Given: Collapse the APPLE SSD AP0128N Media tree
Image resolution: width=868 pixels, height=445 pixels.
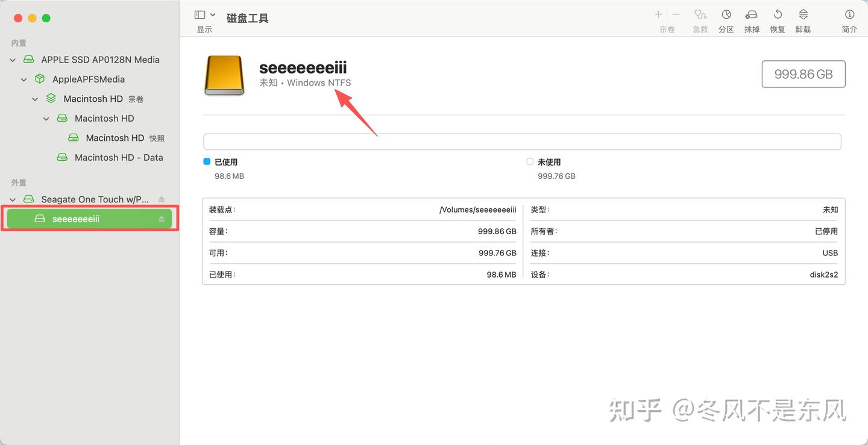Looking at the screenshot, I should [13, 60].
